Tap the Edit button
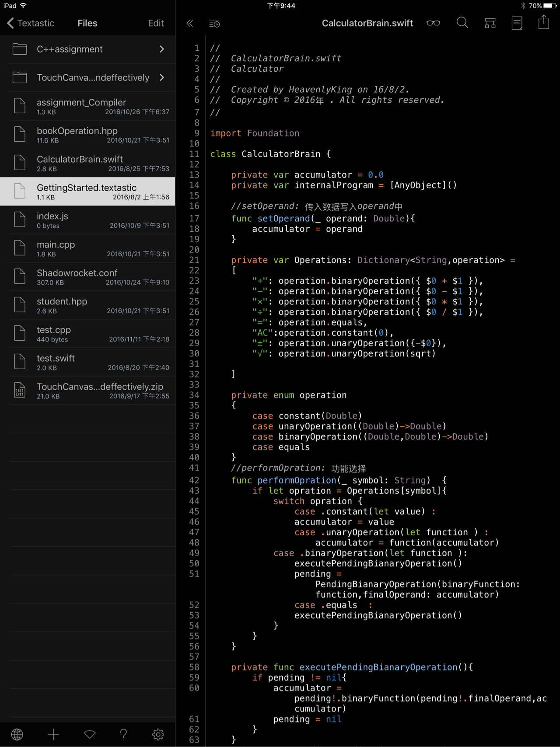Image resolution: width=560 pixels, height=747 pixels. click(x=156, y=23)
